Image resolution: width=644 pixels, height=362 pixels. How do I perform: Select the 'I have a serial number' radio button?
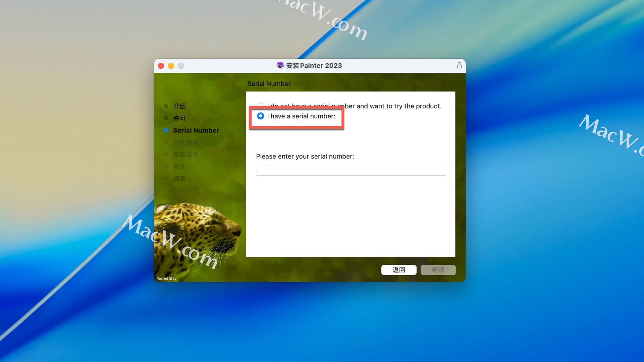pos(261,116)
